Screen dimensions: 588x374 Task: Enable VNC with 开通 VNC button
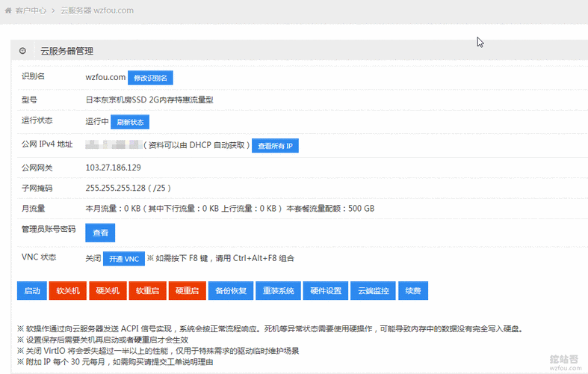point(124,259)
